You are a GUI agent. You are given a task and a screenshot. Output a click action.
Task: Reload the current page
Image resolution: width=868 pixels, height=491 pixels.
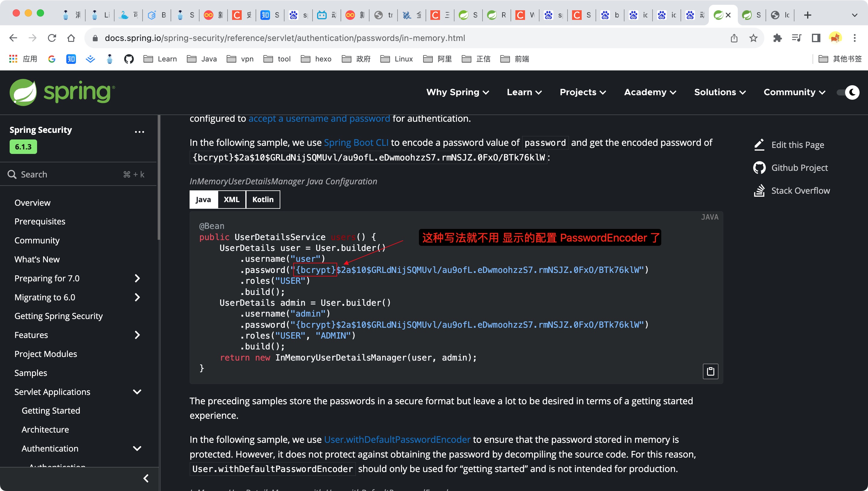[52, 38]
